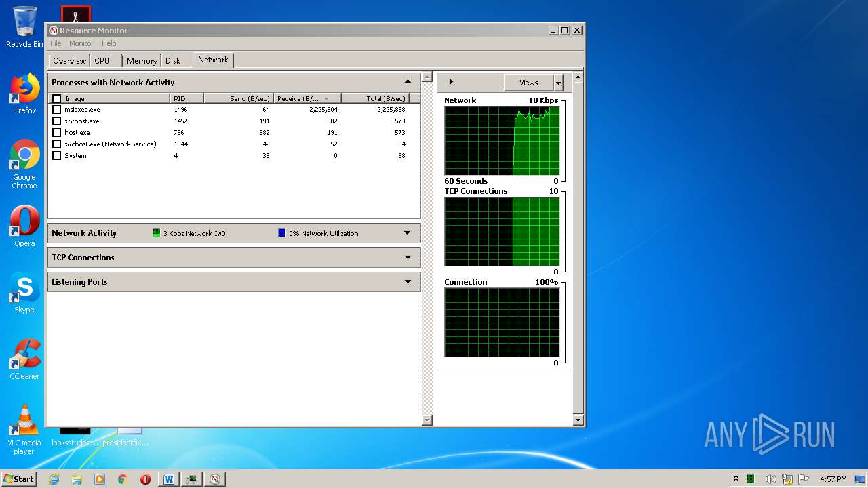
Task: Open the Action Center flag icon
Action: 804,479
